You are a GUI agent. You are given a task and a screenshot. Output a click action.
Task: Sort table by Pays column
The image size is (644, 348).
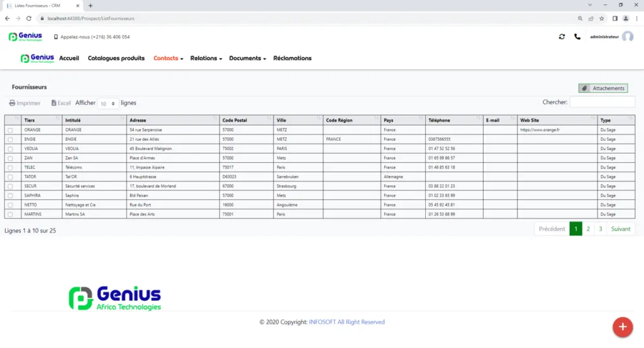[403, 120]
